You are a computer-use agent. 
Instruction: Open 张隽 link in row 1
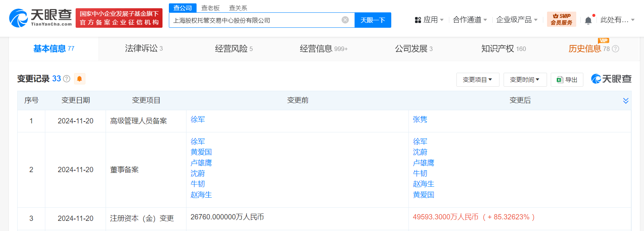click(x=420, y=119)
